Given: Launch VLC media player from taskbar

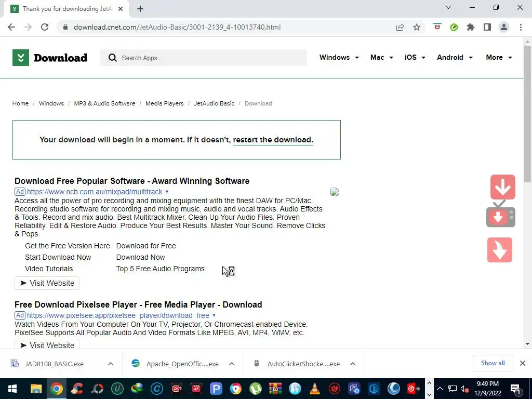Looking at the screenshot, I should click(x=315, y=389).
